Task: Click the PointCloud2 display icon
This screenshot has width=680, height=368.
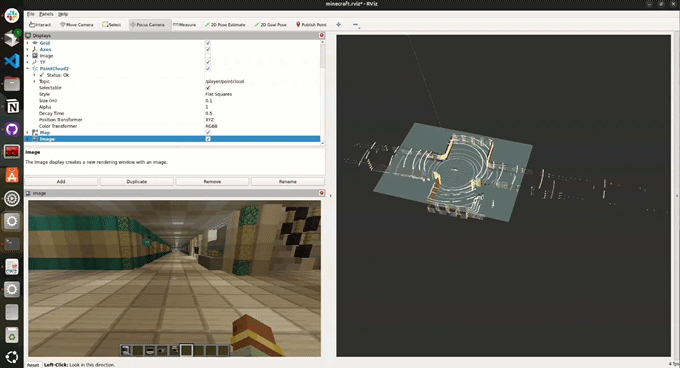Action: tap(35, 68)
